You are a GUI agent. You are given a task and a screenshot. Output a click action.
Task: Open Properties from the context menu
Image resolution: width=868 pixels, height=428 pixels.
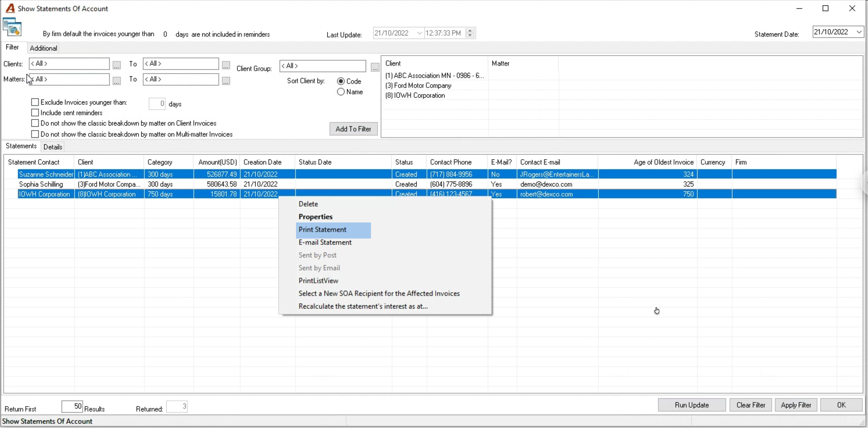pos(315,217)
